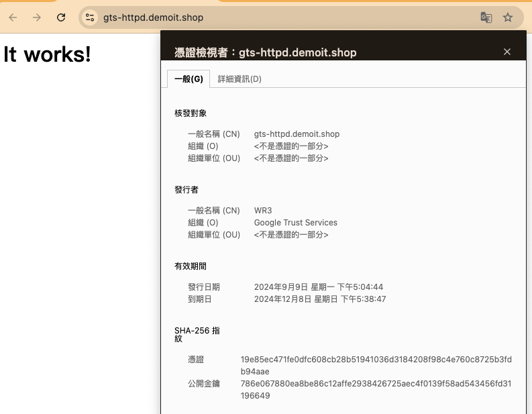Click the 發行者 section heading
The height and width of the screenshot is (414, 532).
click(x=187, y=190)
